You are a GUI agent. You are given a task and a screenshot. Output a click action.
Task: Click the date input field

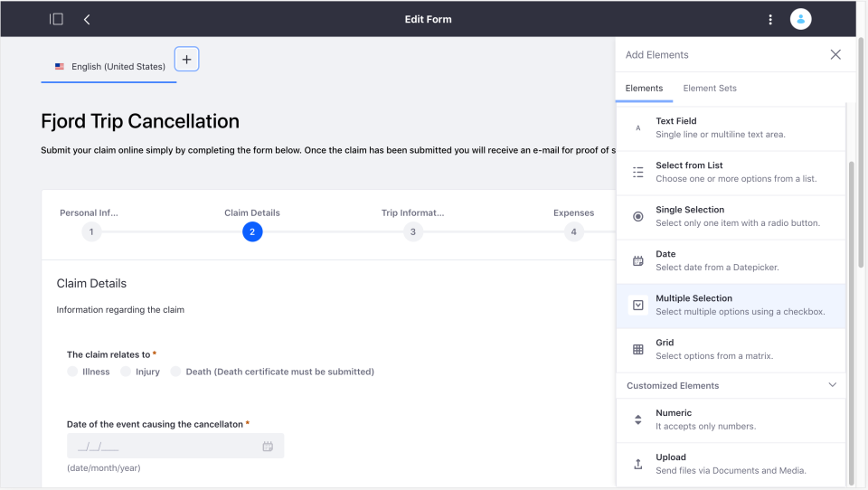point(175,446)
